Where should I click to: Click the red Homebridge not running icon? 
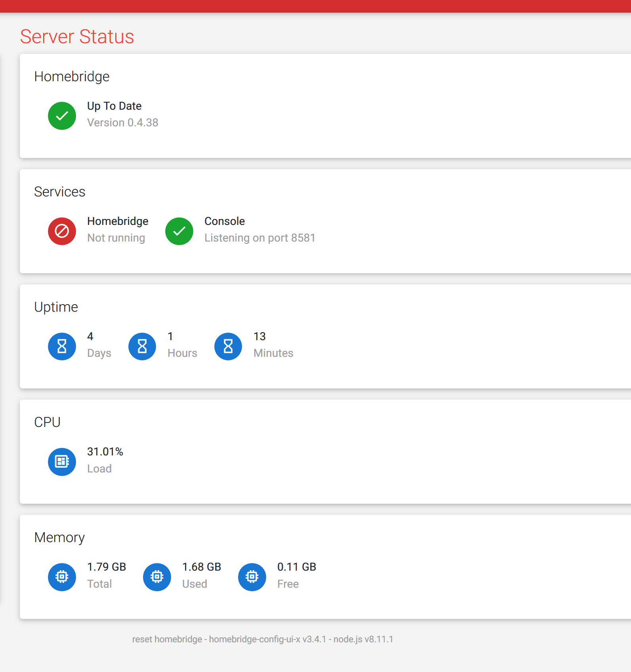coord(62,231)
